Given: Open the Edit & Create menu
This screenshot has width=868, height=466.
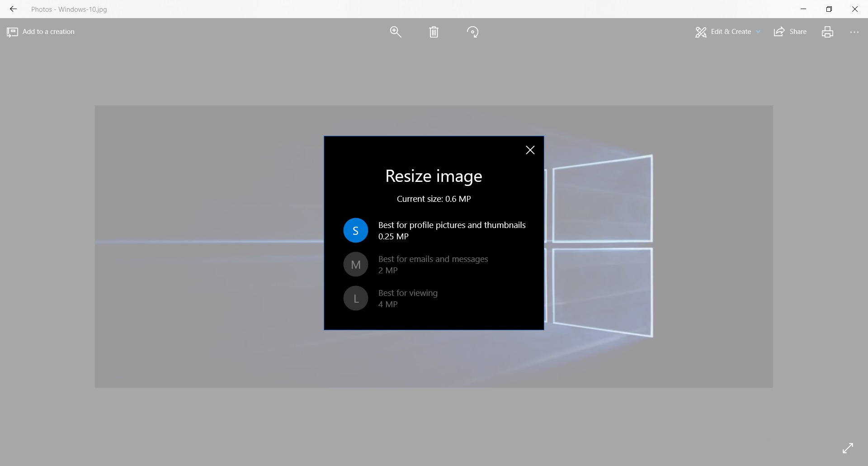Looking at the screenshot, I should [x=728, y=32].
